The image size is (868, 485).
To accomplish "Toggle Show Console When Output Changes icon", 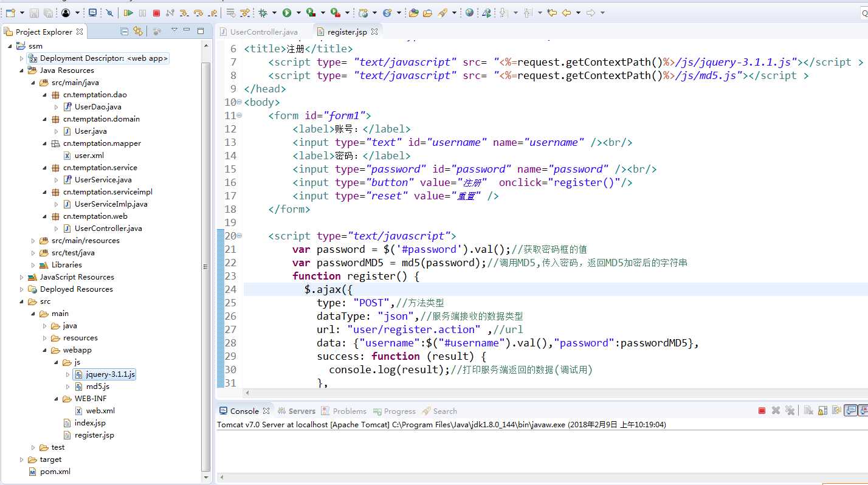I will 851,411.
